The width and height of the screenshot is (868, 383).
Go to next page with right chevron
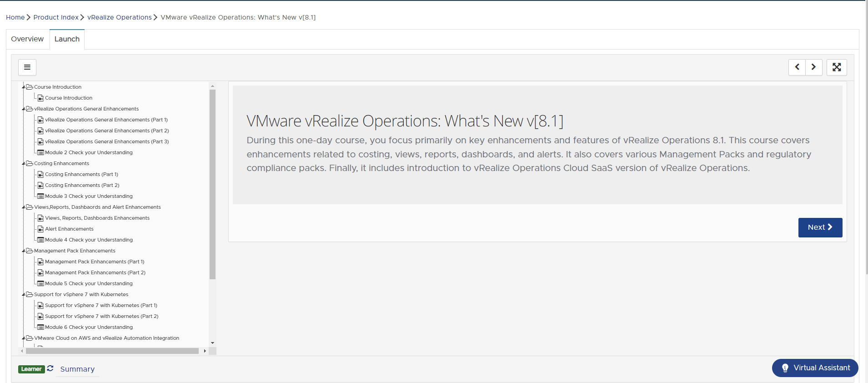click(813, 67)
